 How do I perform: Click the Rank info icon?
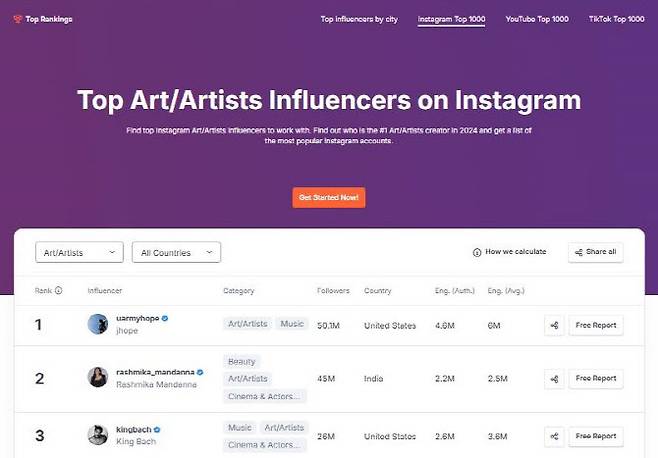(58, 291)
